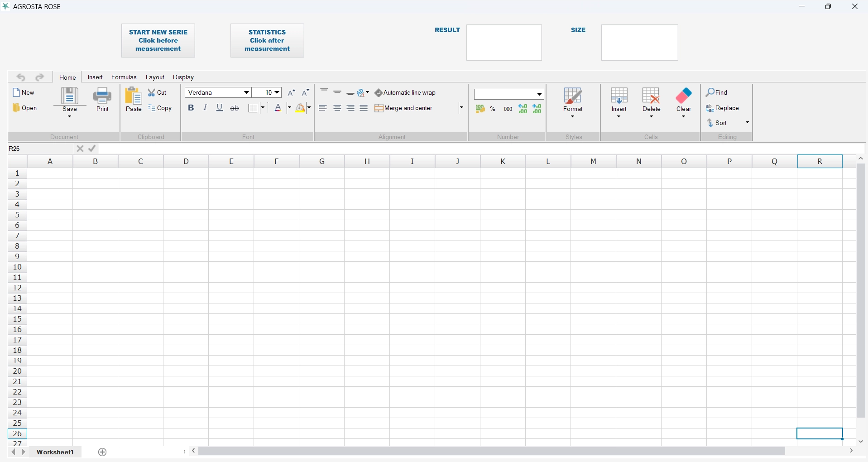Apply percent number format
868x462 pixels.
[493, 109]
